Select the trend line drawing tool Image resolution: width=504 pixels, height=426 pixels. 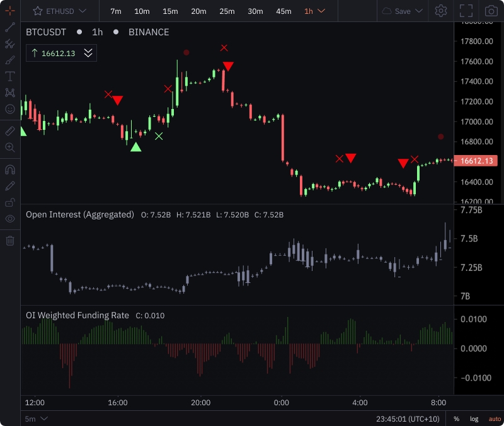click(9, 28)
